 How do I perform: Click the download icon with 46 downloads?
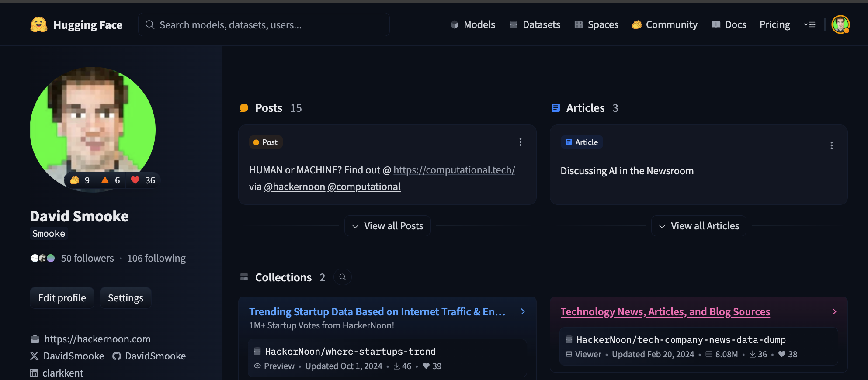397,366
